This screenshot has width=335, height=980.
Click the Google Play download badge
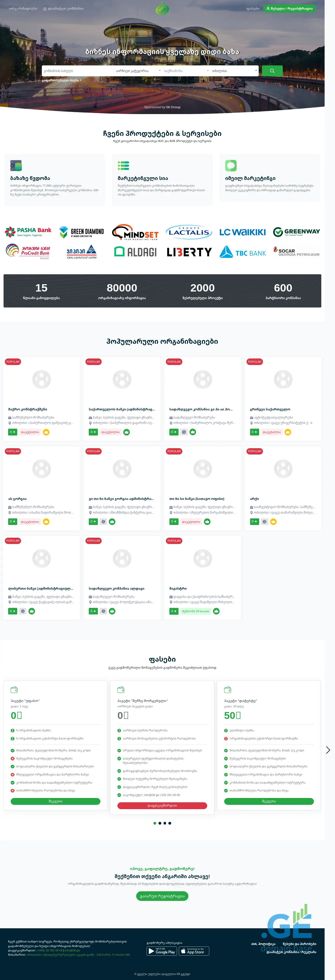coord(162,951)
